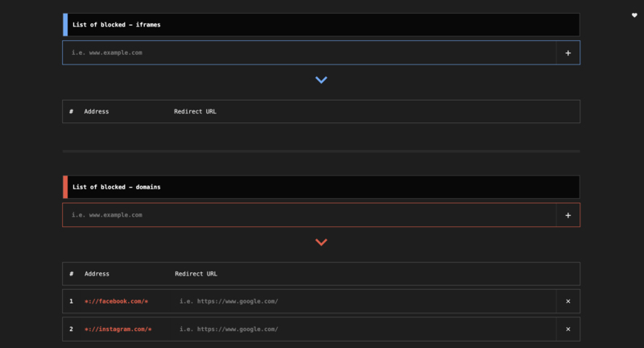This screenshot has width=644, height=348.
Task: Remove the facebook.com blocked domain
Action: (x=568, y=301)
